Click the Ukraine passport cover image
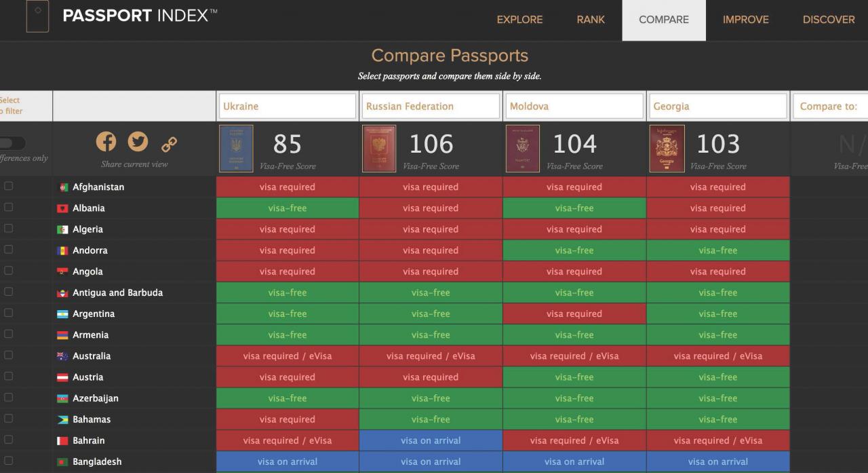The image size is (868, 473). 236,149
